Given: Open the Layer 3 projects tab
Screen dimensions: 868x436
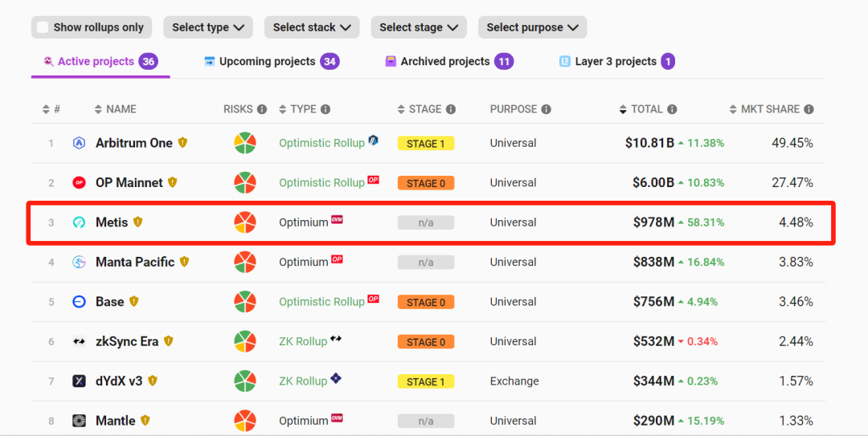Looking at the screenshot, I should [x=616, y=62].
